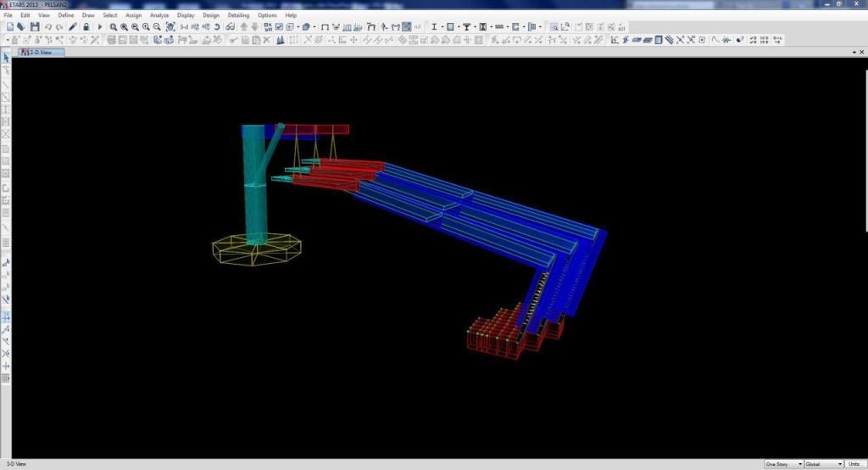Viewport: 868px width, 470px height.
Task: Run the analysis with the play arrow icon
Action: pos(100,27)
